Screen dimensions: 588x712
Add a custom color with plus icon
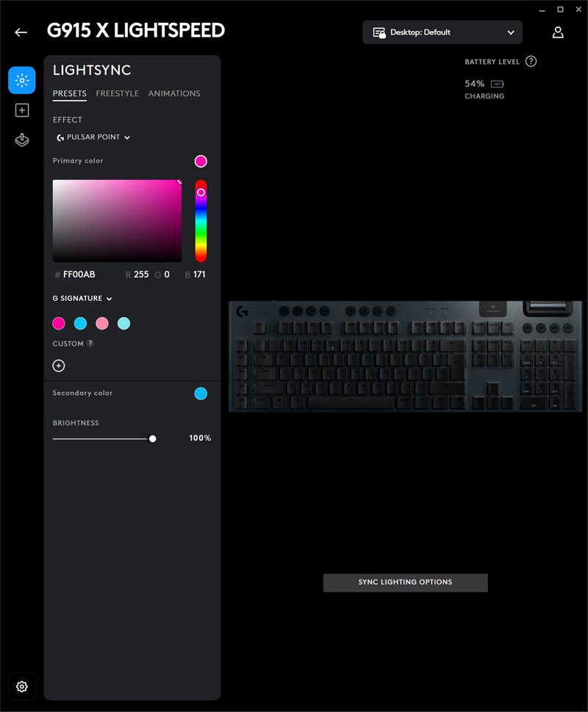pyautogui.click(x=59, y=366)
